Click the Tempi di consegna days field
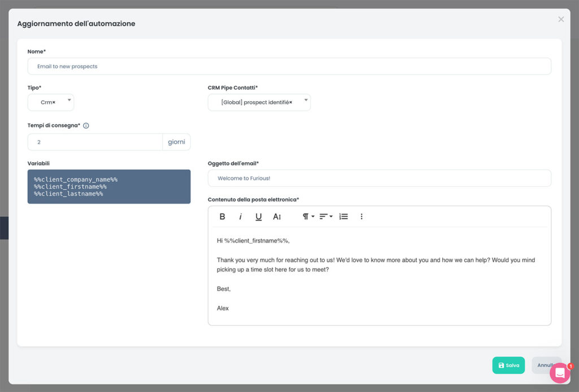The height and width of the screenshot is (392, 579). tap(95, 142)
